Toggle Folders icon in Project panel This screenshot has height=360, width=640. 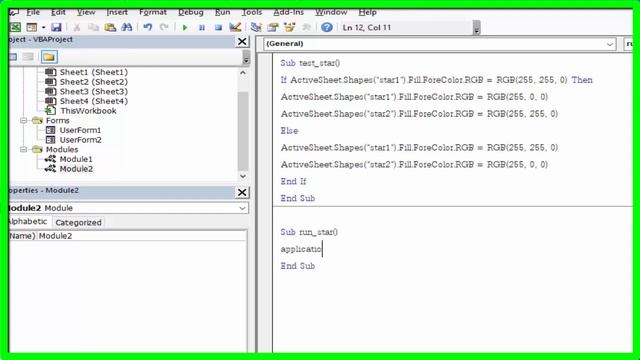[49, 57]
